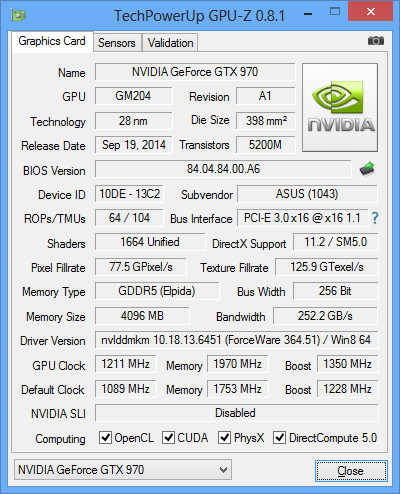
Task: Click the ROPs/TMUs field 64 / 104
Action: [x=129, y=218]
